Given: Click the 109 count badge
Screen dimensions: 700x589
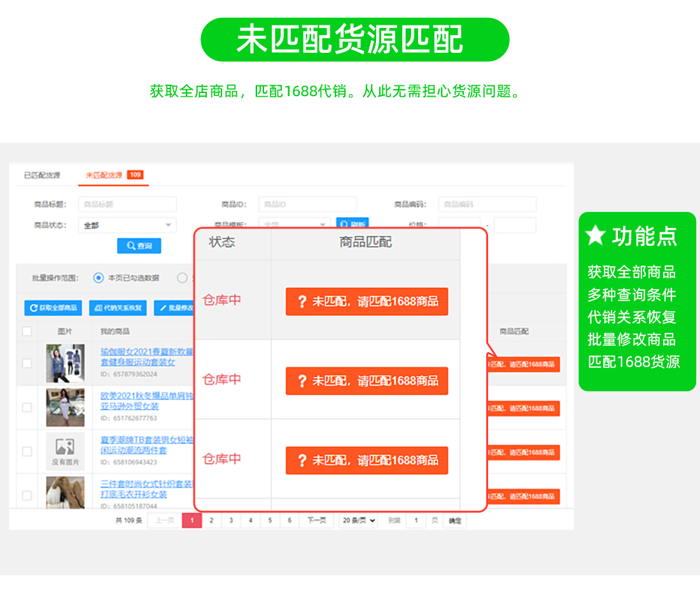Looking at the screenshot, I should 136,174.
